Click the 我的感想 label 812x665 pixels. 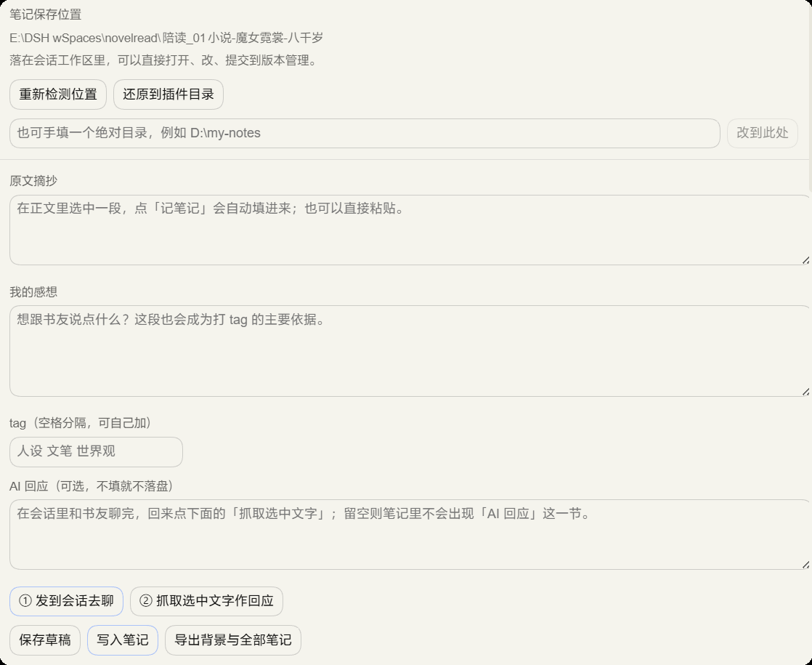click(33, 292)
